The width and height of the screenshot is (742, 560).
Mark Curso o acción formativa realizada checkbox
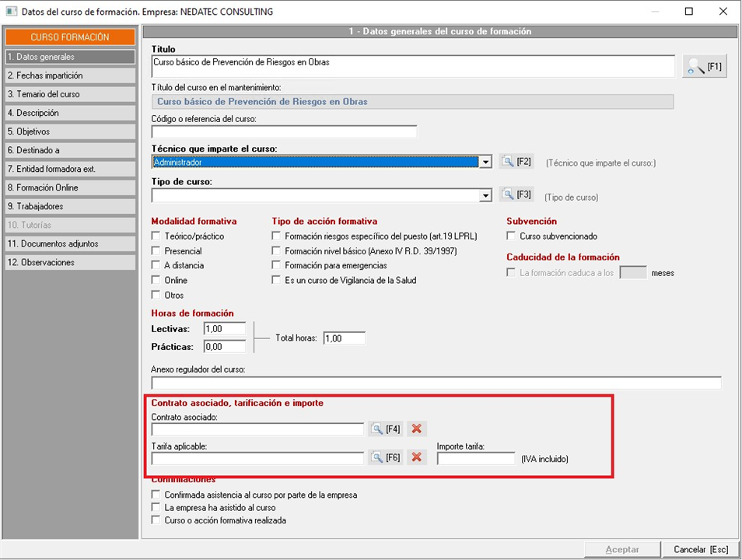click(x=156, y=520)
